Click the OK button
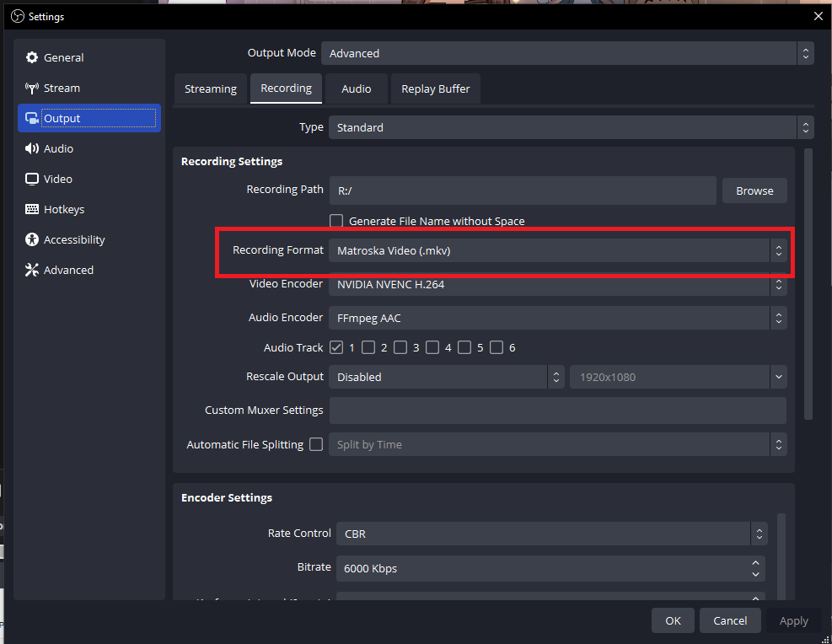The image size is (832, 644). [673, 620]
